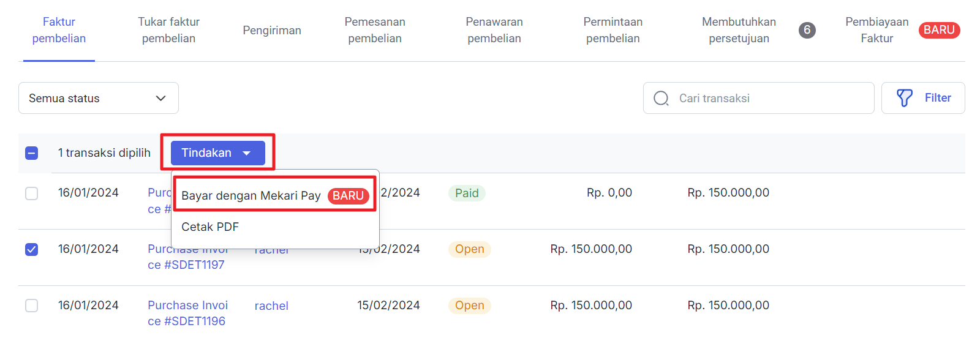
Task: Focus the Cari transaksi search field
Action: pyautogui.click(x=758, y=98)
